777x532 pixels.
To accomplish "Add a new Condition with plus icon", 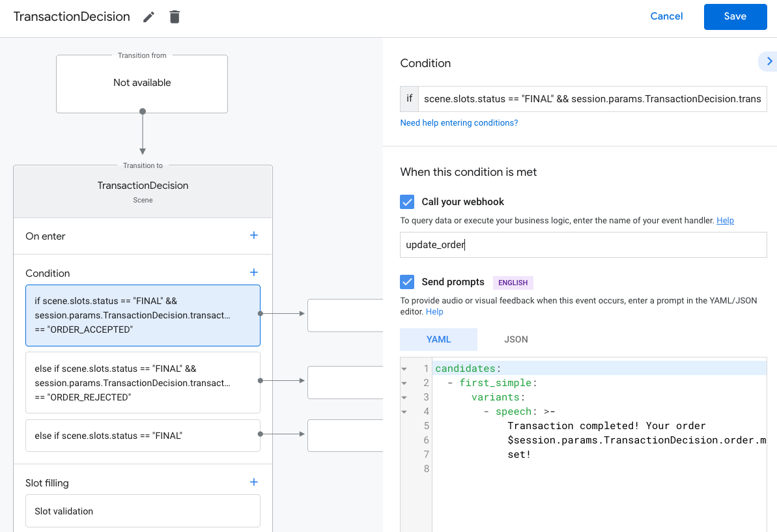I will [254, 273].
